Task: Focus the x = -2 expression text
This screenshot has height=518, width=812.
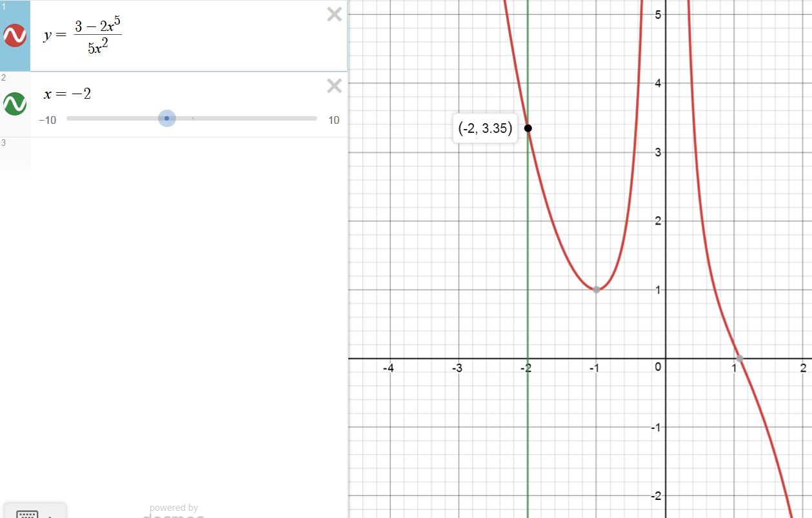Action: pyautogui.click(x=67, y=94)
